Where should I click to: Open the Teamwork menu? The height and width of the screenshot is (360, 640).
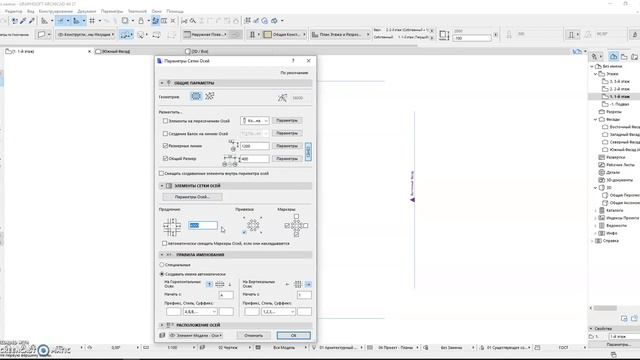click(x=137, y=11)
